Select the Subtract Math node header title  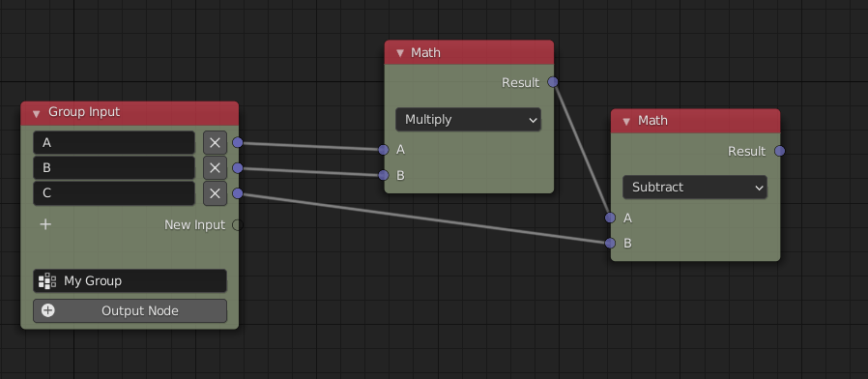(652, 120)
